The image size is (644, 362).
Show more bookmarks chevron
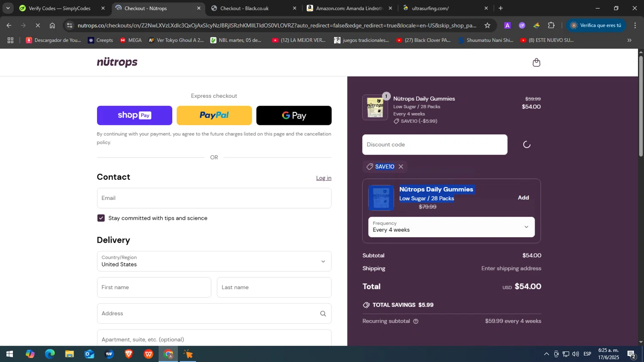click(x=629, y=40)
